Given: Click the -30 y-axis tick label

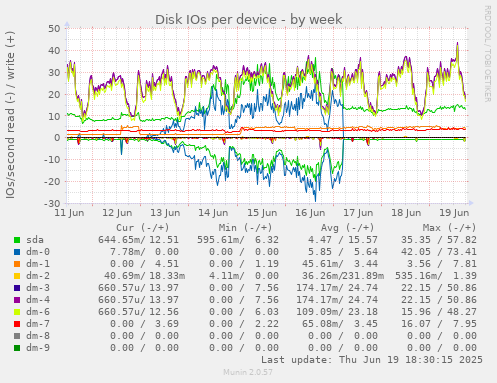Looking at the screenshot, I should pos(52,203).
